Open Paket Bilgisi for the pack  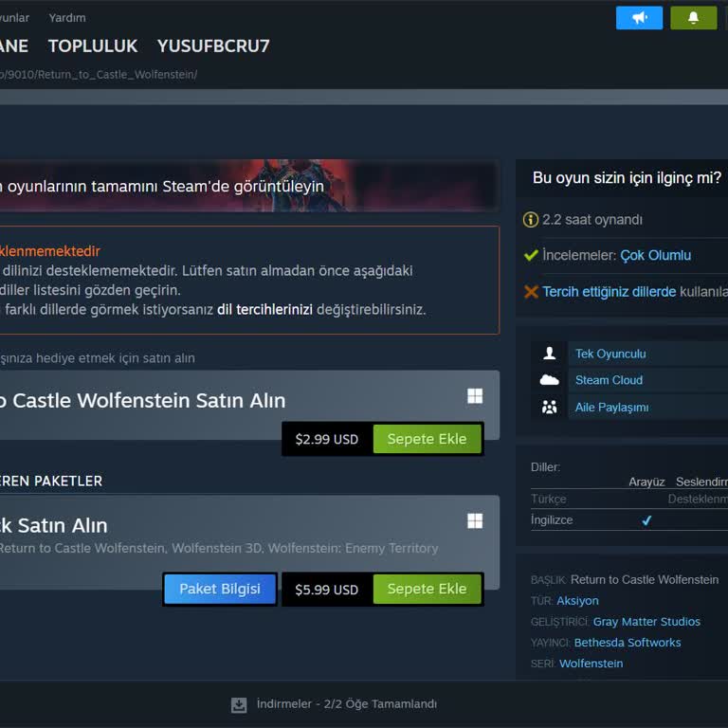(x=220, y=589)
